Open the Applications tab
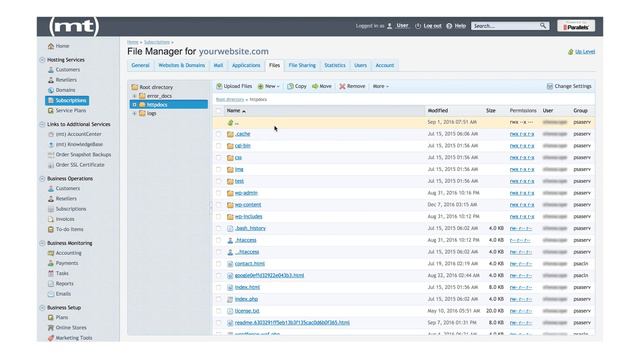This screenshot has height=360, width=640. click(x=246, y=65)
